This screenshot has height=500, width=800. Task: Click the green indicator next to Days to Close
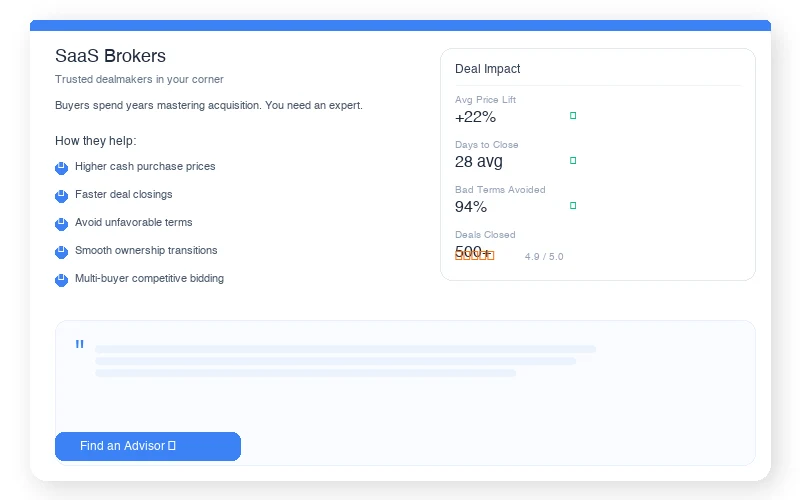coord(573,161)
